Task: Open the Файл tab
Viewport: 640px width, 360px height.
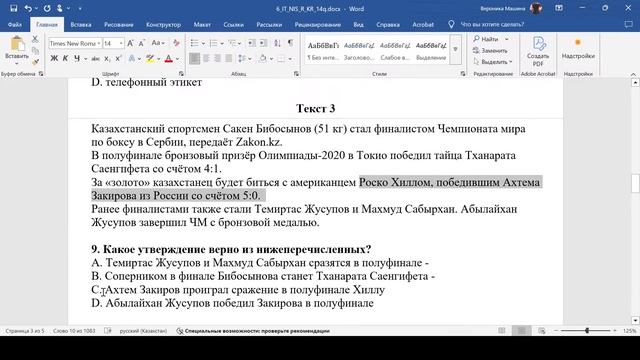Action: (x=15, y=24)
